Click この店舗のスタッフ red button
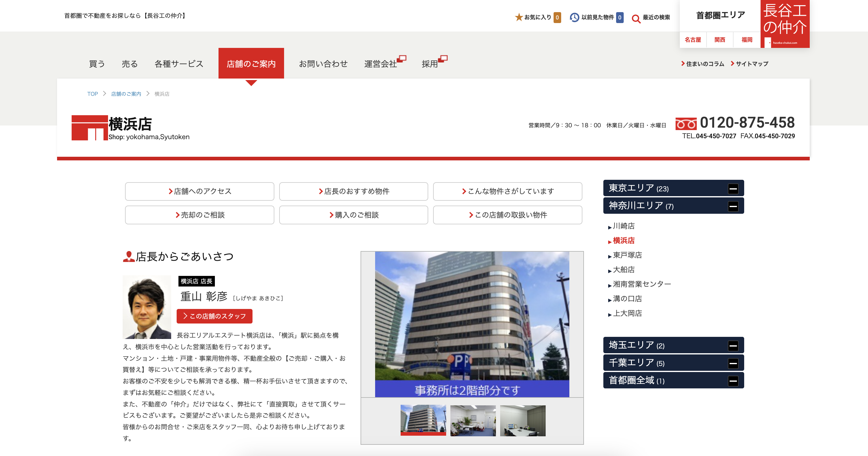The height and width of the screenshot is (456, 868). [214, 316]
